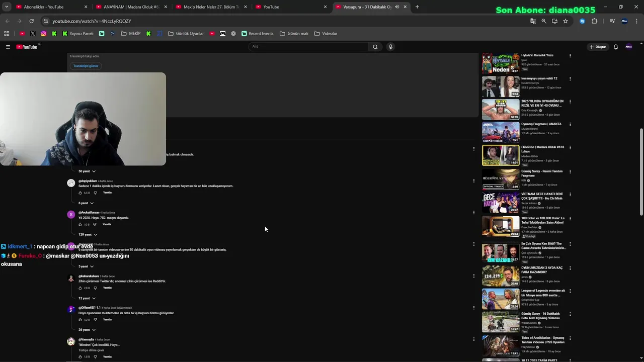Like the @Vaennylla comment
This screenshot has width=644, height=362.
click(x=80, y=356)
